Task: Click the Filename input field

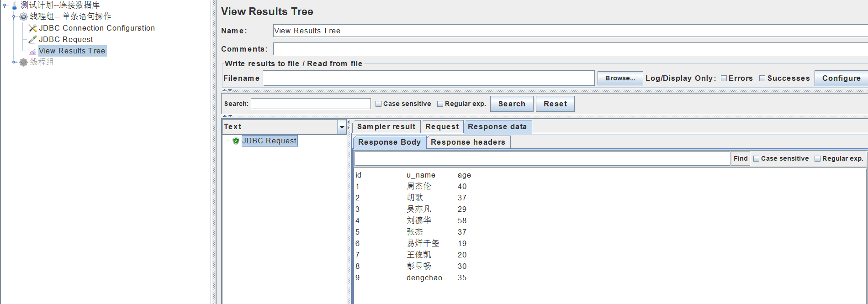Action: click(428, 79)
